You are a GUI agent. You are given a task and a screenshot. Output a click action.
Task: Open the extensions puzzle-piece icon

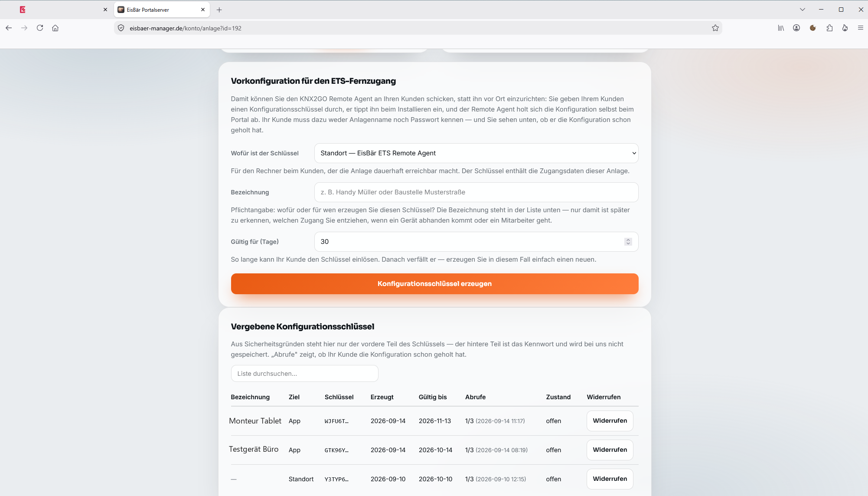coord(829,28)
